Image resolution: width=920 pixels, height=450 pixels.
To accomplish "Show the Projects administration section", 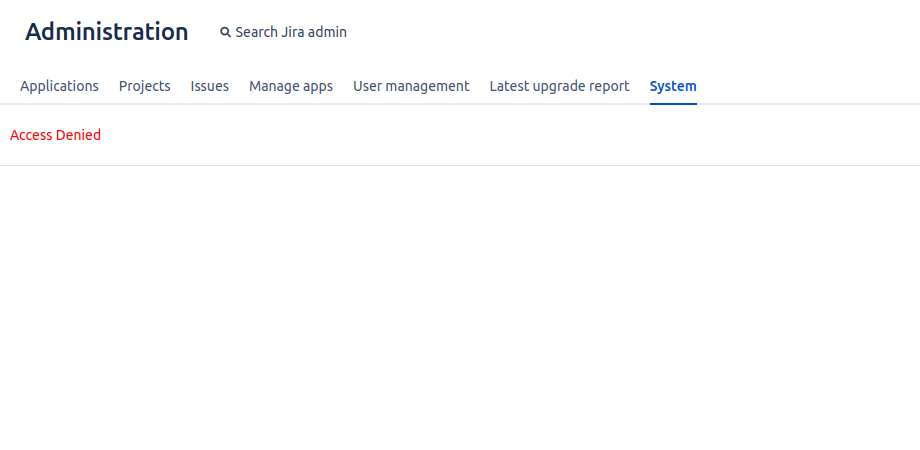I will point(145,86).
